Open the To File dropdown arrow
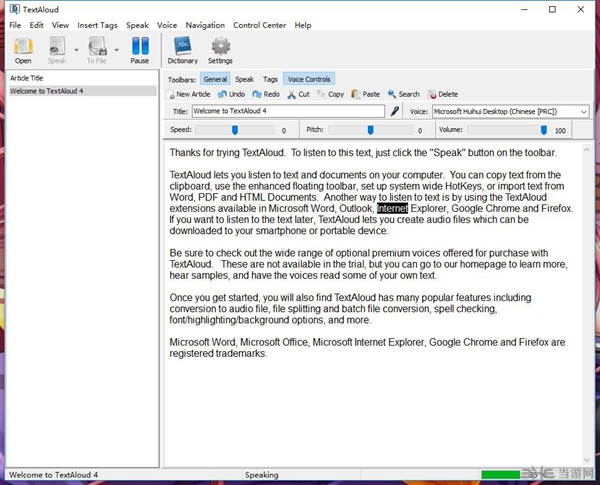This screenshot has height=485, width=600. [x=116, y=48]
